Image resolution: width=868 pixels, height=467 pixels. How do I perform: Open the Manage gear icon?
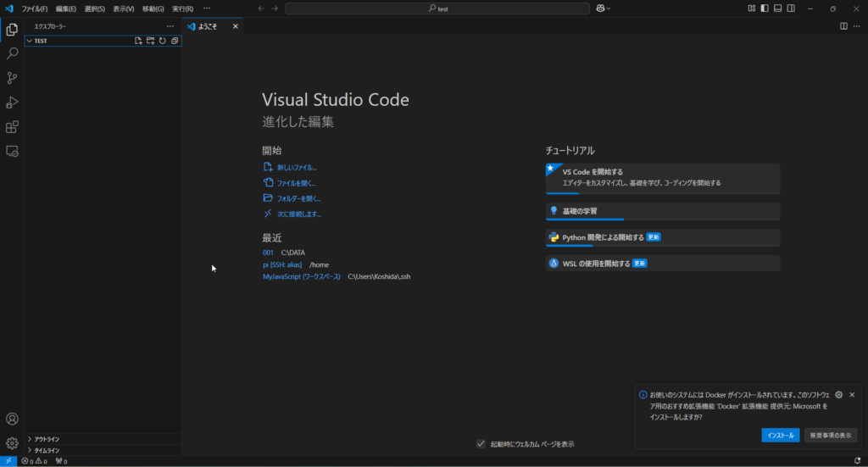(12, 443)
